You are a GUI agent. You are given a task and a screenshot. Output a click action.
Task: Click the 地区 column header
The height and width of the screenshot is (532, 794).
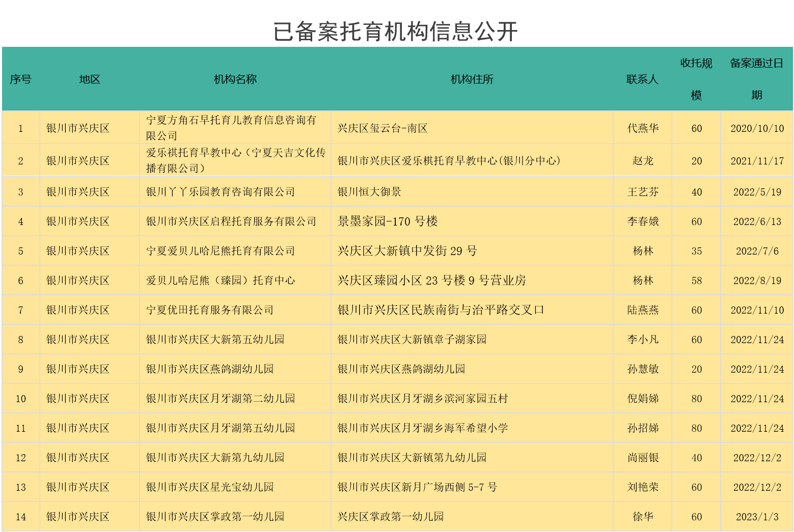click(x=90, y=79)
